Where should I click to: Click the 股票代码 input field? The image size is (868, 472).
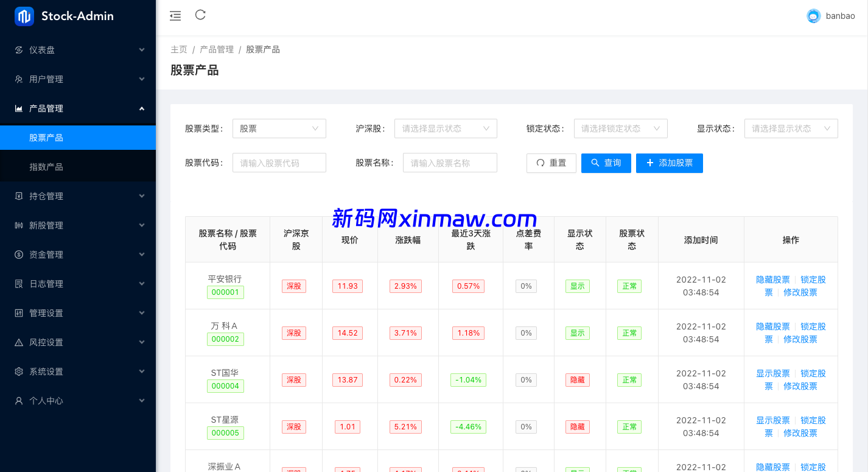coord(279,163)
